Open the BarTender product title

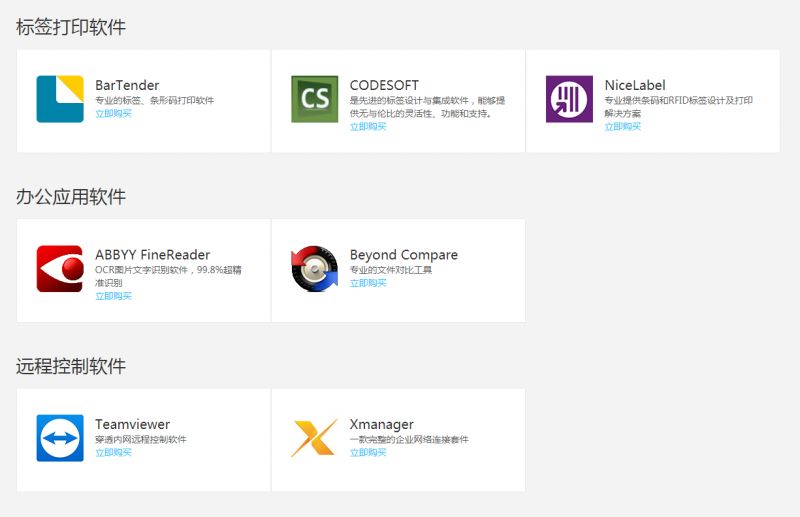click(127, 85)
